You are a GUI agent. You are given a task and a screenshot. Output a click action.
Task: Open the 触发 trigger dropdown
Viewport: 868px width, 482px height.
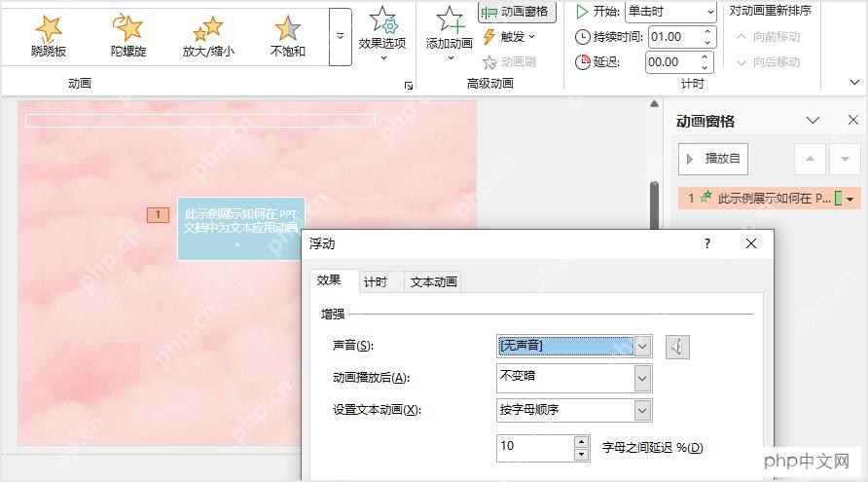509,37
